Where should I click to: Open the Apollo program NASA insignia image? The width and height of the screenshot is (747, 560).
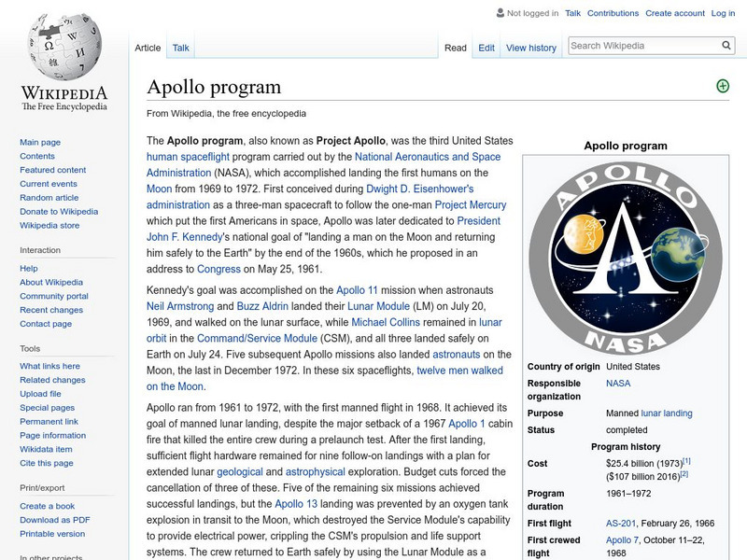pyautogui.click(x=626, y=259)
